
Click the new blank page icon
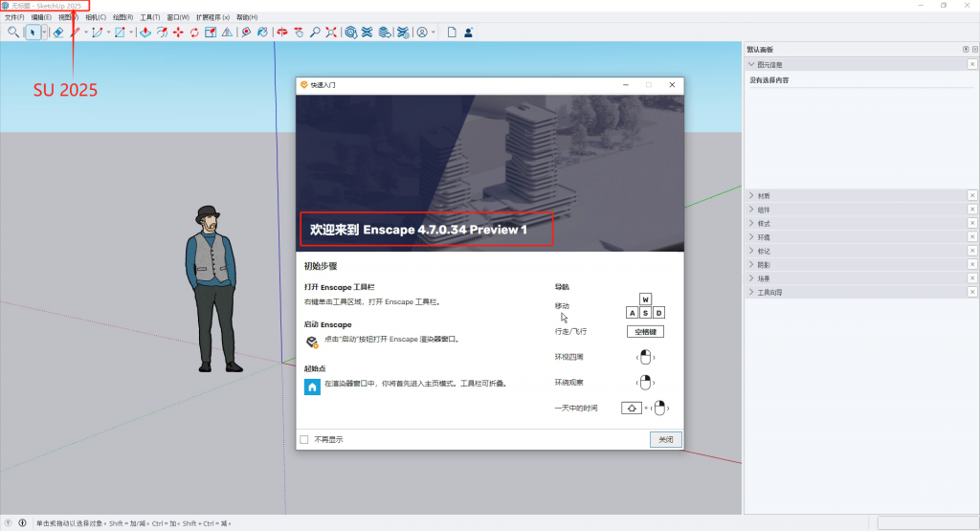coord(452,32)
